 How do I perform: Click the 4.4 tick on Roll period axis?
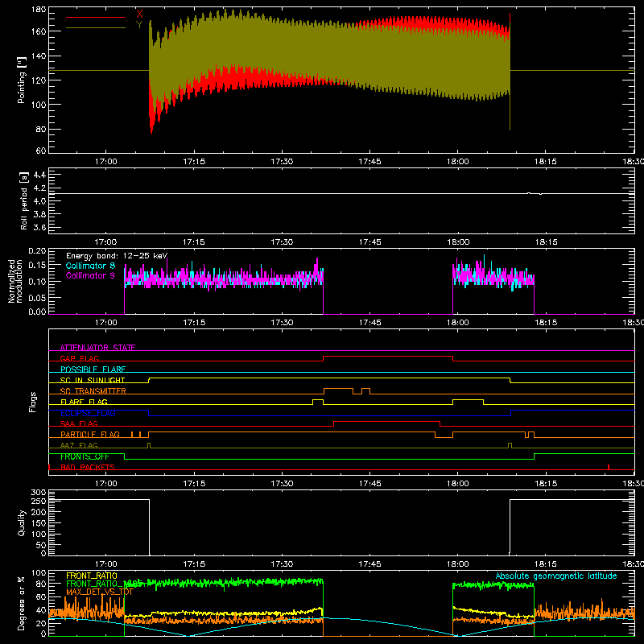click(x=39, y=175)
